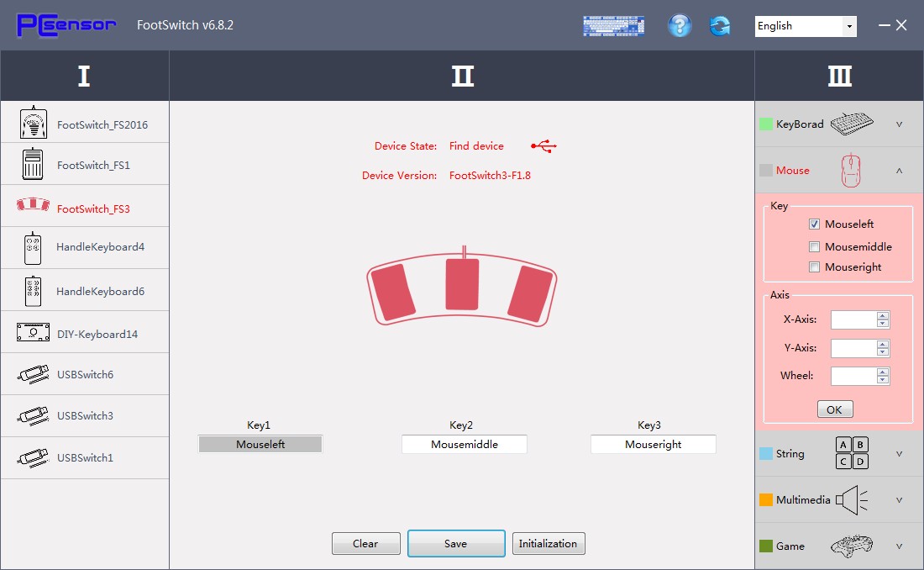The height and width of the screenshot is (570, 924).
Task: Select the HandleKeyboard4 device icon
Action: point(33,248)
